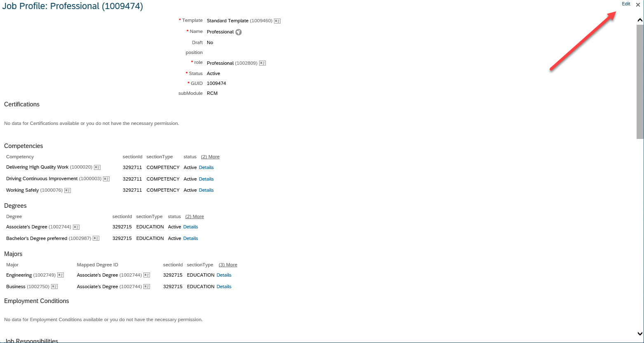Click Business (1002750) text
The width and height of the screenshot is (644, 343).
coord(28,287)
